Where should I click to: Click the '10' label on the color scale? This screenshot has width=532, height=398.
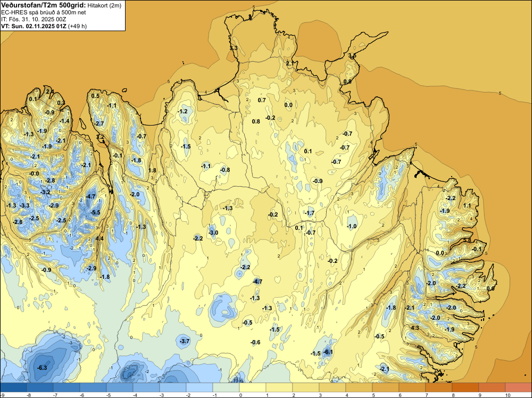pos(508,395)
